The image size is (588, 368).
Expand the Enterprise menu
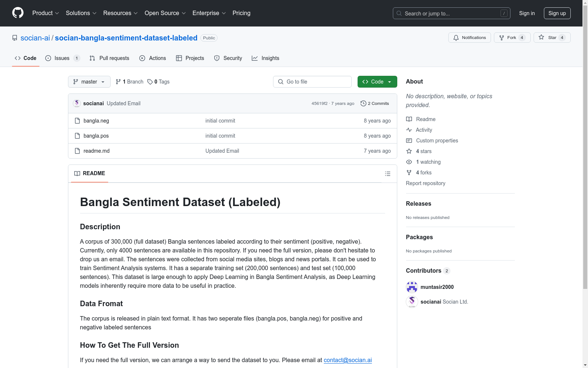209,13
